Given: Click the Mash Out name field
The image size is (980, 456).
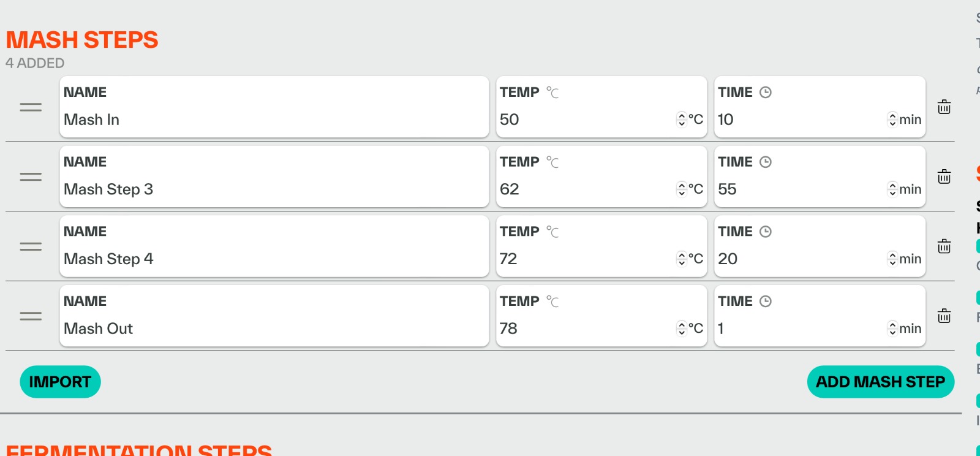Looking at the screenshot, I should coord(273,329).
